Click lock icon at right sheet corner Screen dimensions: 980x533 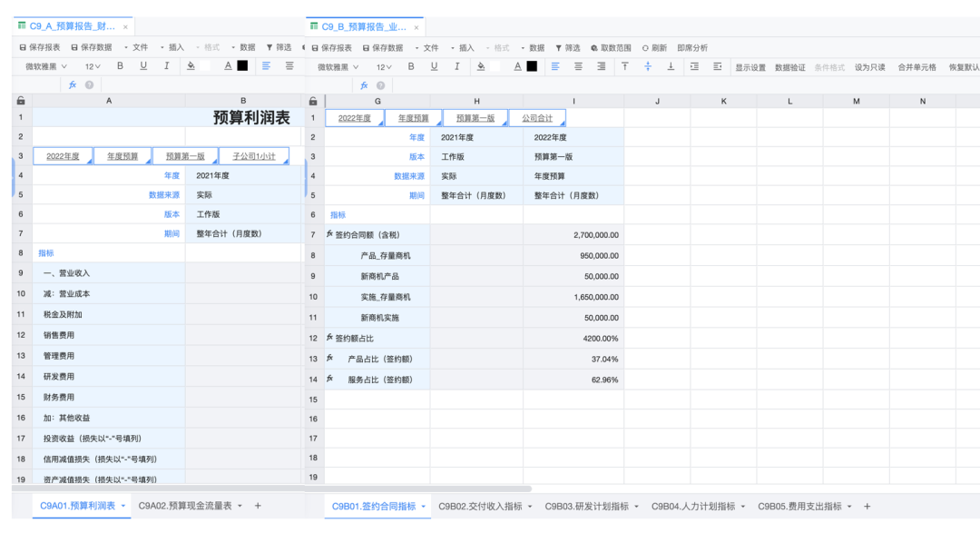tap(313, 102)
